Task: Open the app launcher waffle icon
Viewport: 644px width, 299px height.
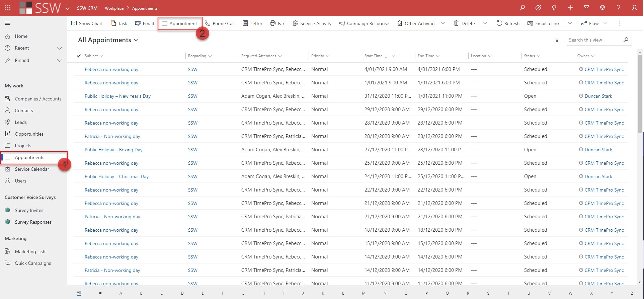Action: 8,8
